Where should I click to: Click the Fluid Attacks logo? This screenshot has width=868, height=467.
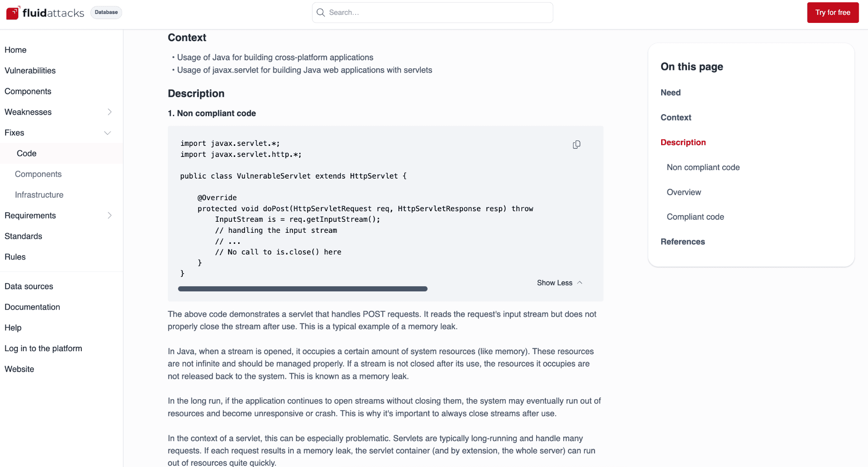[45, 13]
